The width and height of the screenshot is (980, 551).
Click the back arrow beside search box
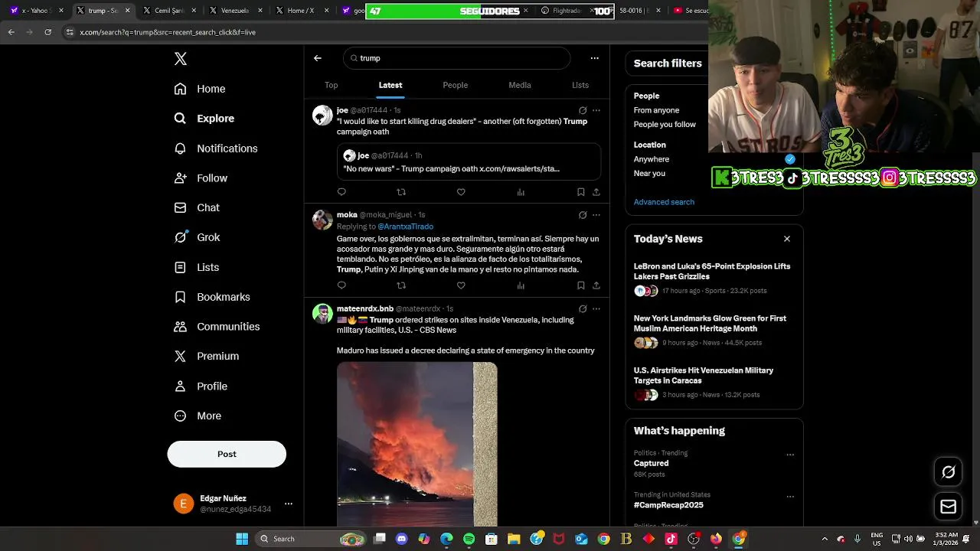tap(318, 58)
